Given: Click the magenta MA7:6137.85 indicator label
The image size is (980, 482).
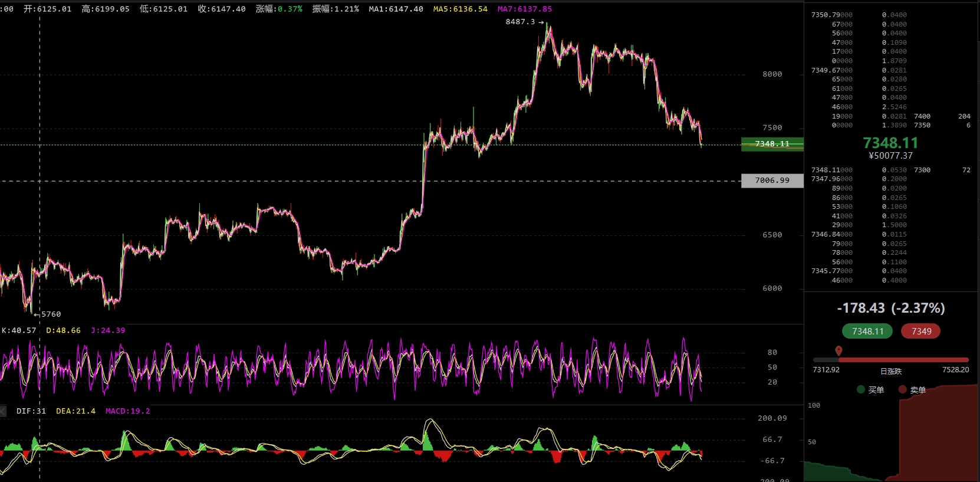Looking at the screenshot, I should [x=525, y=9].
